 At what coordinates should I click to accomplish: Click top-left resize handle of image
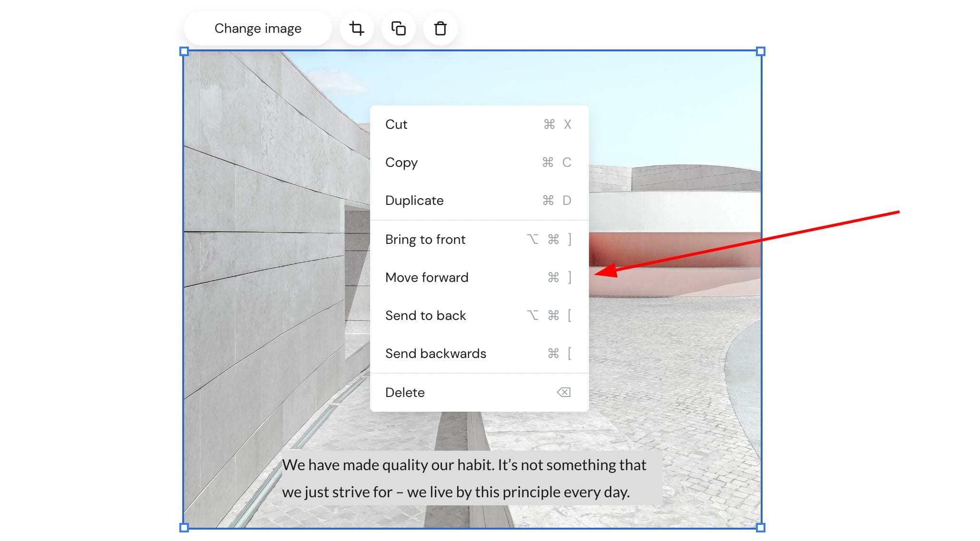tap(185, 51)
